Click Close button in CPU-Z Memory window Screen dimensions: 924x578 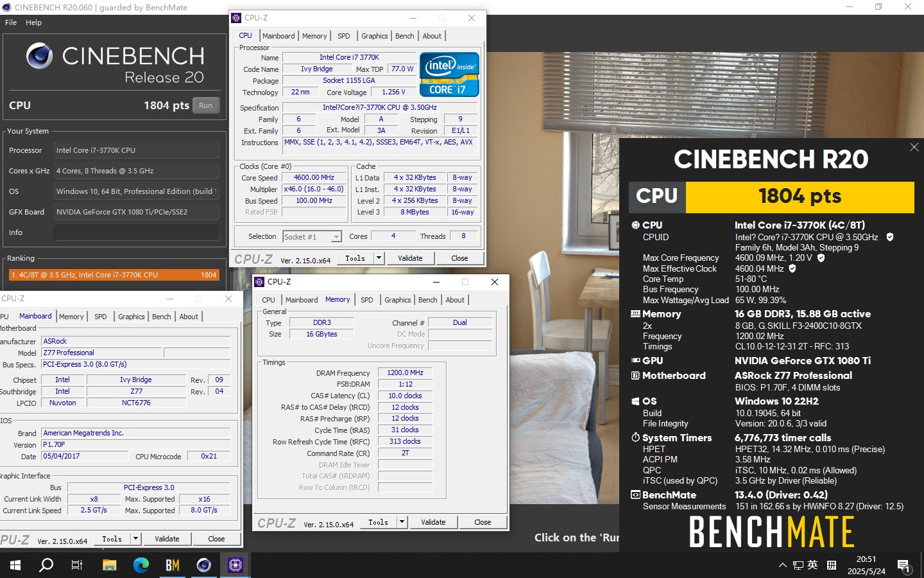point(483,522)
